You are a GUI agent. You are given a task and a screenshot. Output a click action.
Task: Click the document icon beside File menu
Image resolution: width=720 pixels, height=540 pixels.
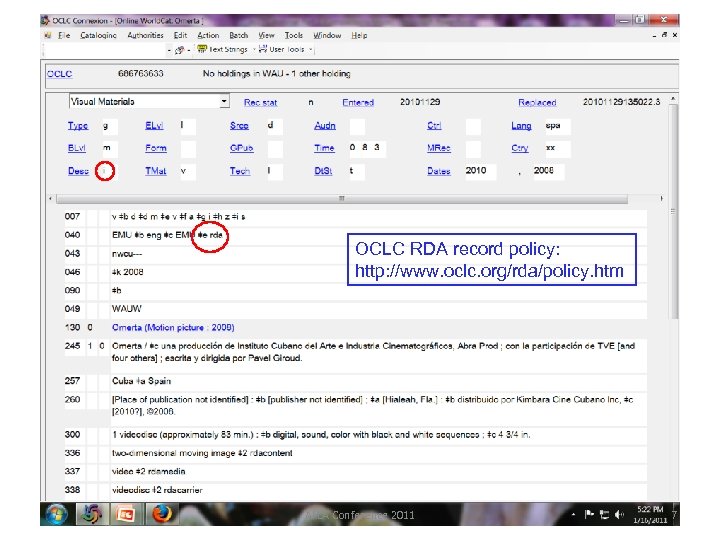(48, 35)
